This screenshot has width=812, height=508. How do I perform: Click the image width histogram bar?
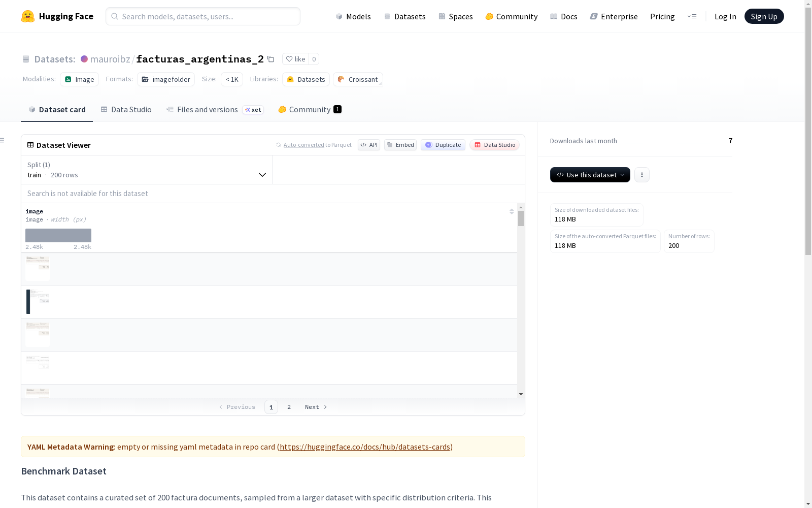click(x=58, y=235)
